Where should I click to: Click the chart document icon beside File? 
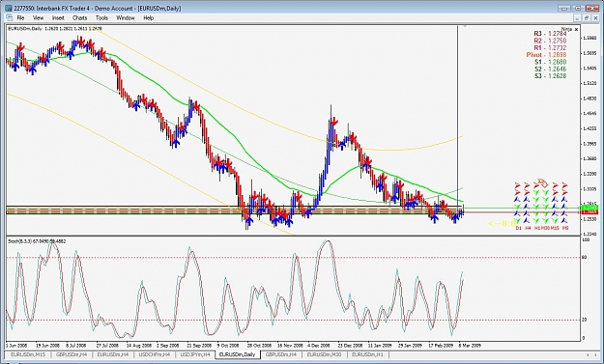tap(9, 17)
